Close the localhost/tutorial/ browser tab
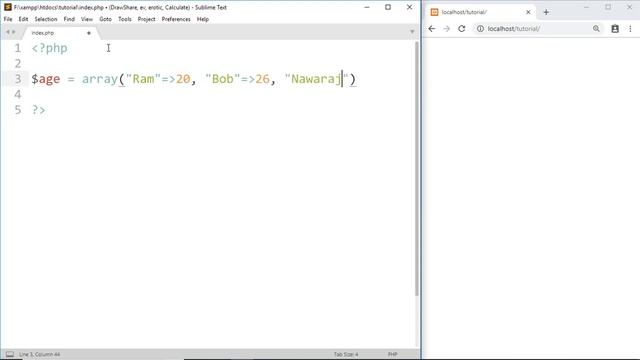The width and height of the screenshot is (640, 360). pyautogui.click(x=528, y=12)
